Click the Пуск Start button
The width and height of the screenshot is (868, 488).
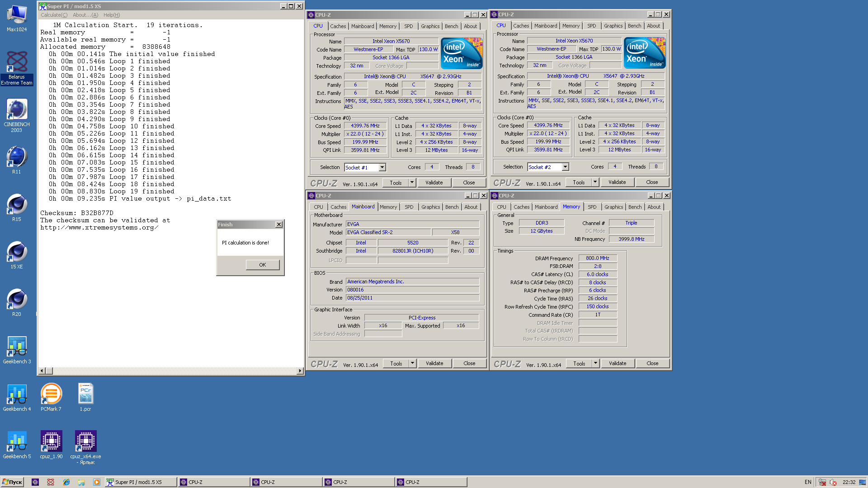[12, 482]
